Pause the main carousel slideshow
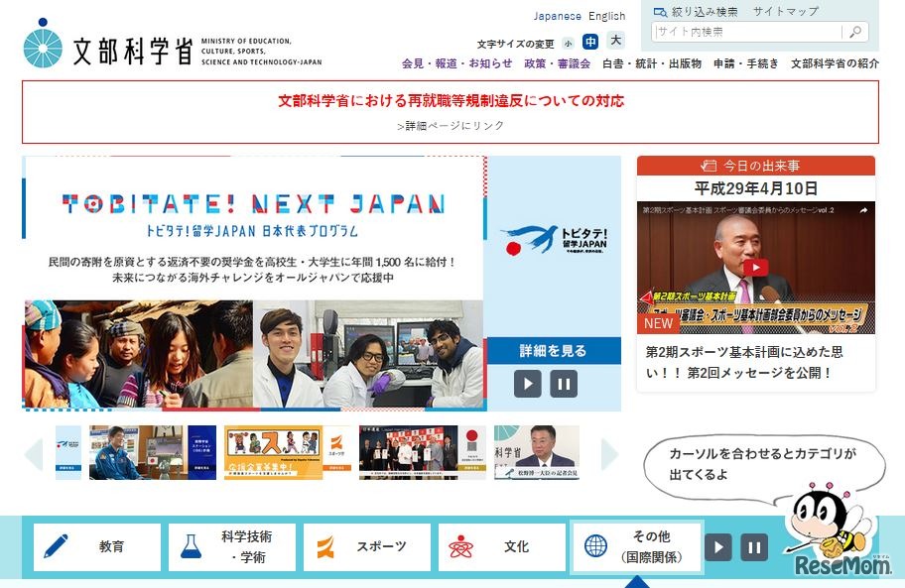 564,383
